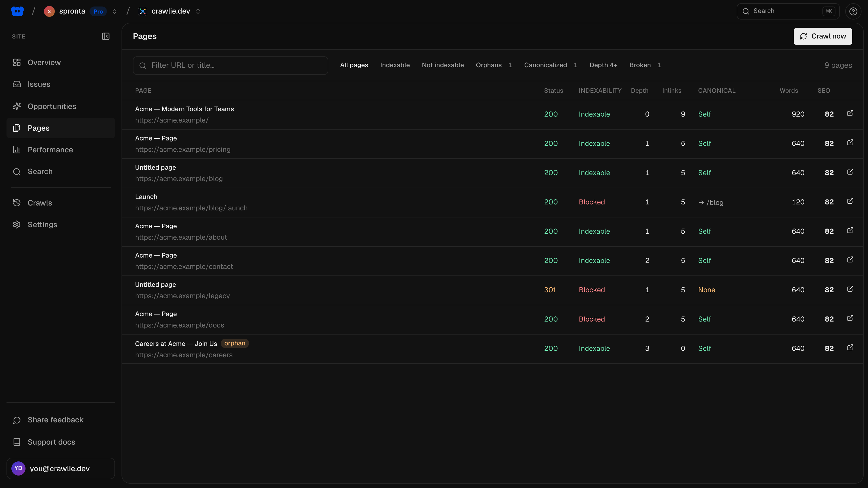Open Issues in sidebar
This screenshot has height=488, width=868.
tap(61, 84)
